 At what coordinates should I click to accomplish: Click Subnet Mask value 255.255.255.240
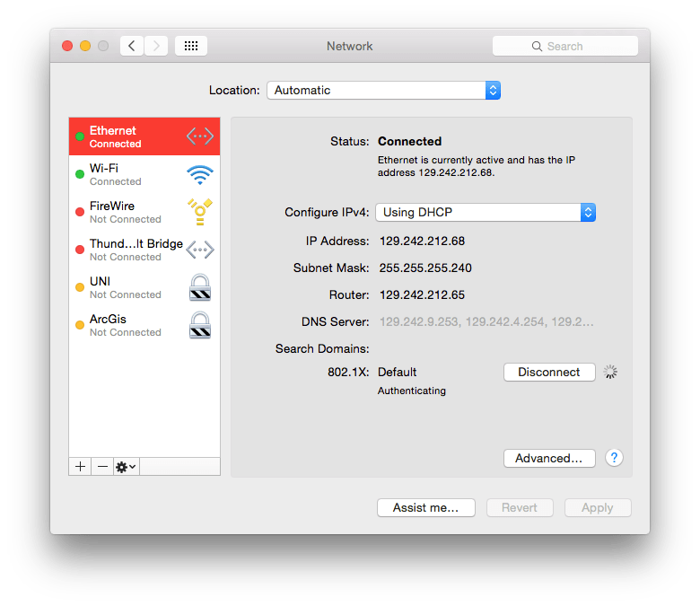[425, 268]
